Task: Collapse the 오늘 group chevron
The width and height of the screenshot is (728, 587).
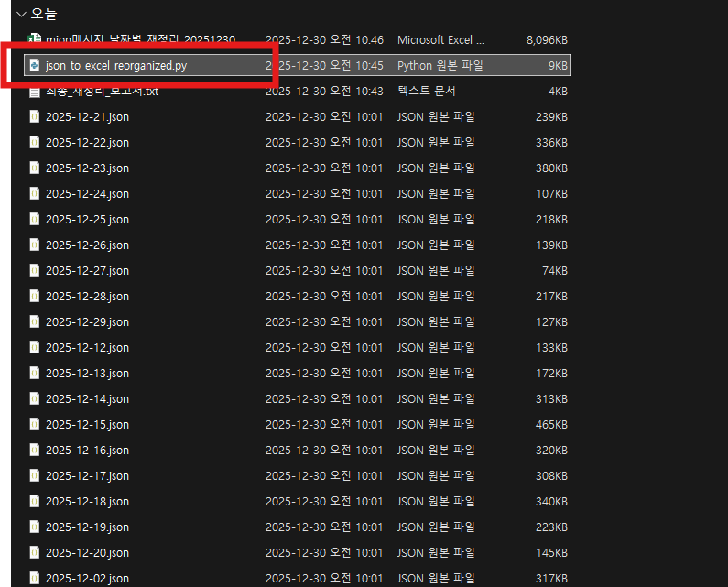Action: [21, 15]
